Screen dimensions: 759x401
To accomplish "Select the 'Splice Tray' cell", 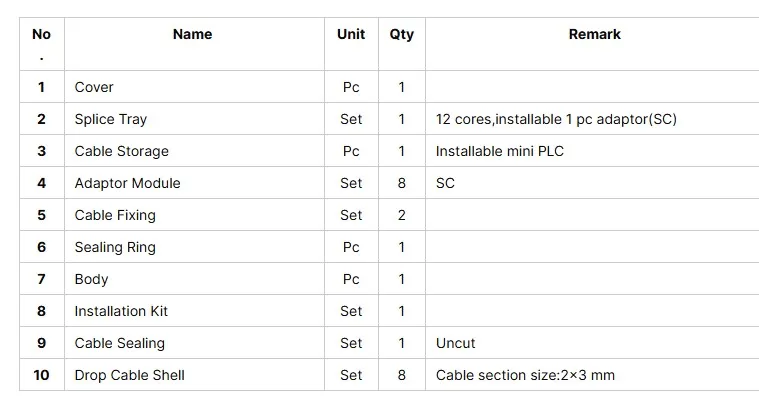I will [x=110, y=119].
